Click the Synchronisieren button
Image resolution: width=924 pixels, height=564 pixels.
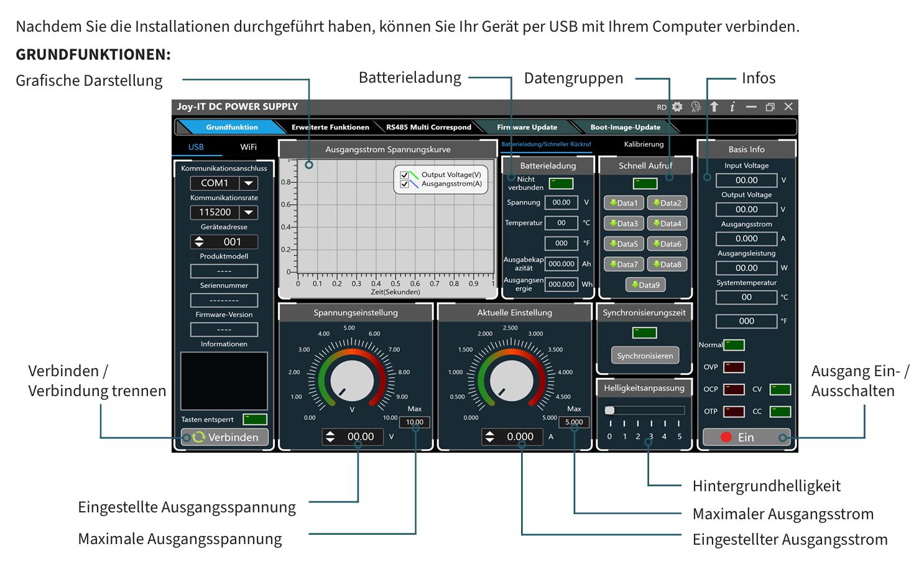click(x=645, y=356)
